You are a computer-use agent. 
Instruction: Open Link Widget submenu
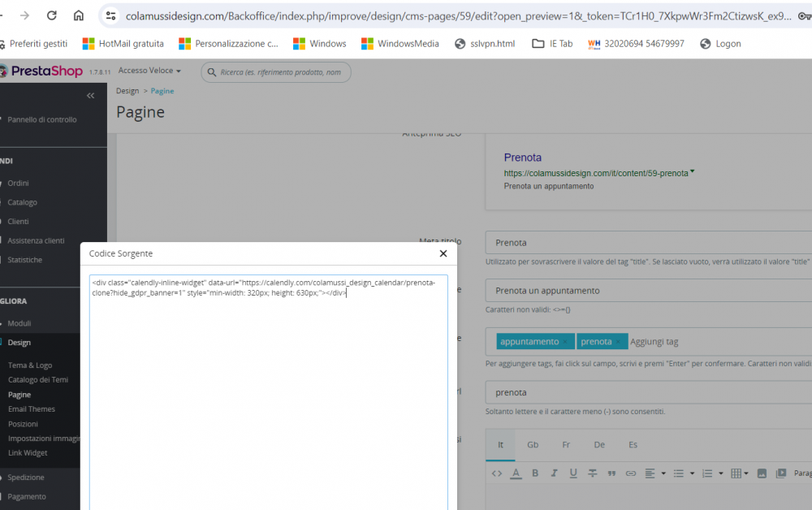tap(28, 453)
